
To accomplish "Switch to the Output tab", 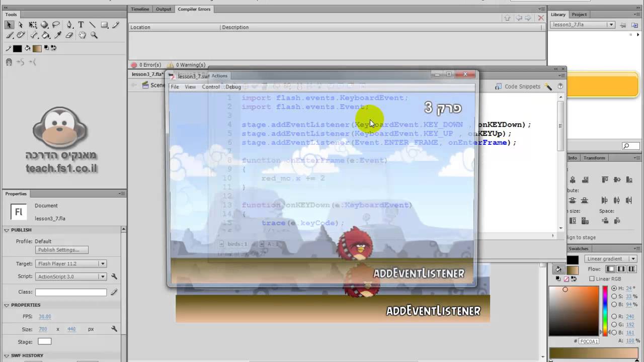I will tap(164, 9).
